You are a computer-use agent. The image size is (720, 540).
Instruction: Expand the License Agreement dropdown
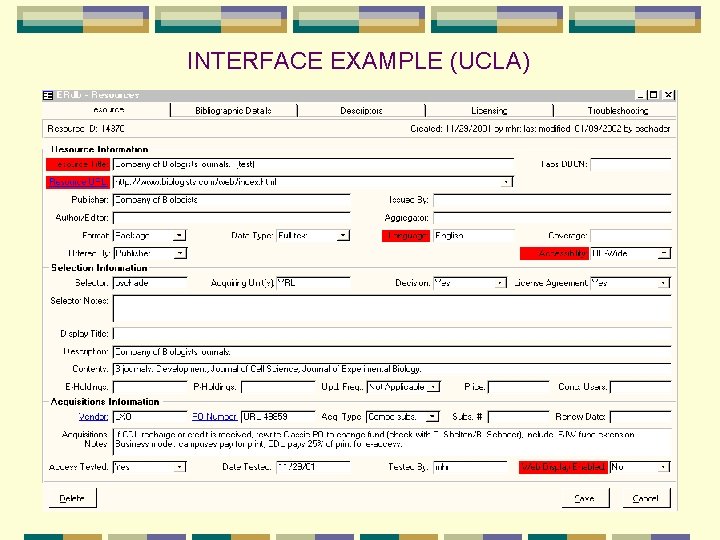664,283
